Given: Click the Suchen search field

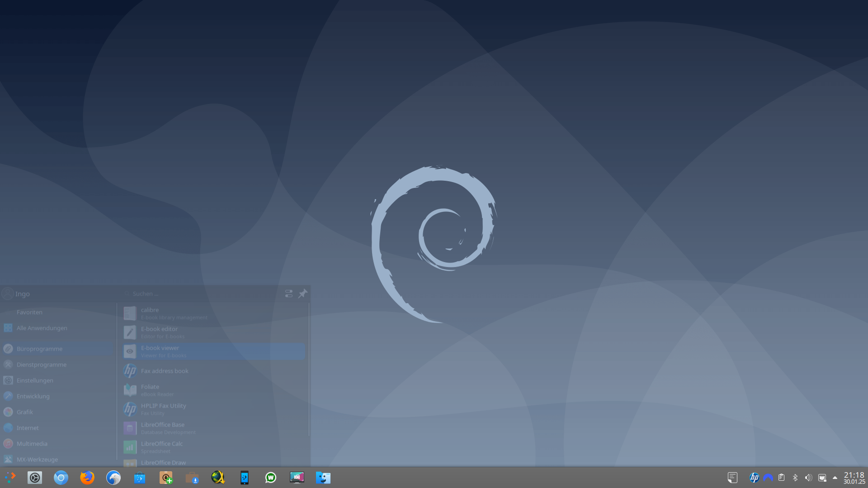Looking at the screenshot, I should [199, 294].
